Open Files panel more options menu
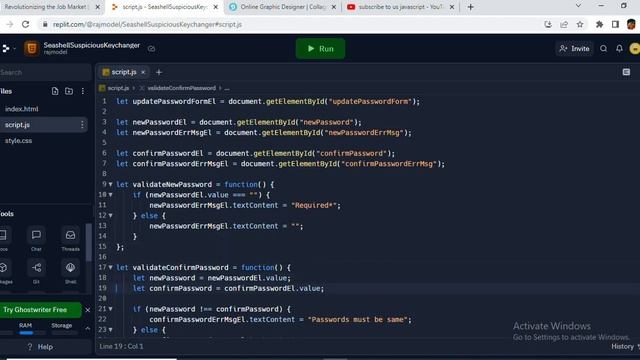This screenshot has height=360, width=640. 83,91
